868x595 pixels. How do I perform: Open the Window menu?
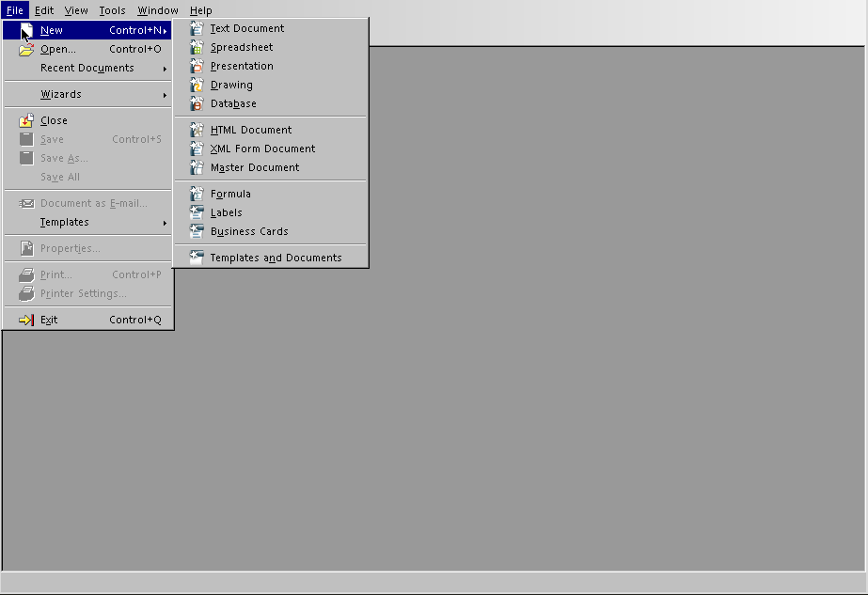click(158, 10)
